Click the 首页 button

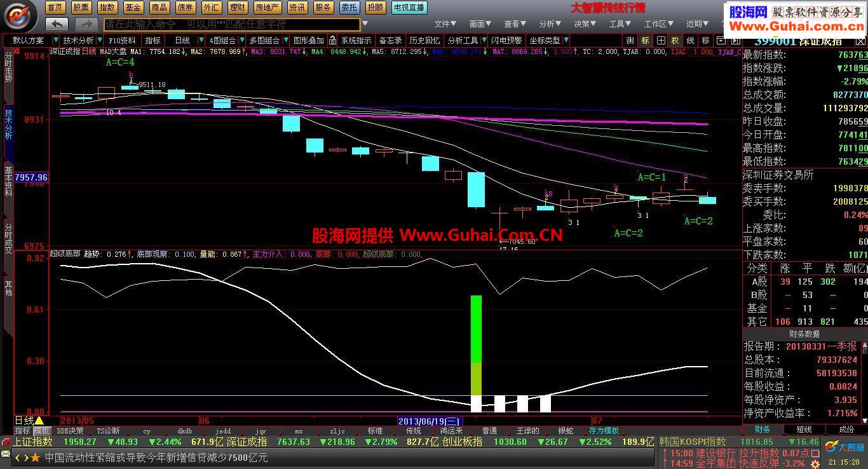point(55,8)
